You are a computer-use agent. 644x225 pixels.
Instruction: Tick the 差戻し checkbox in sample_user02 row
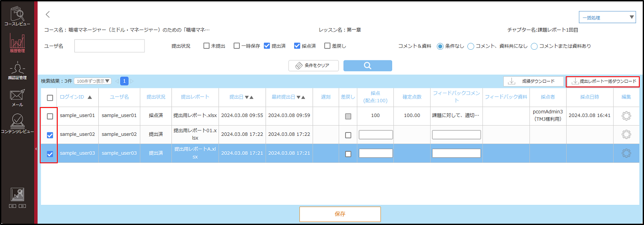coord(348,135)
